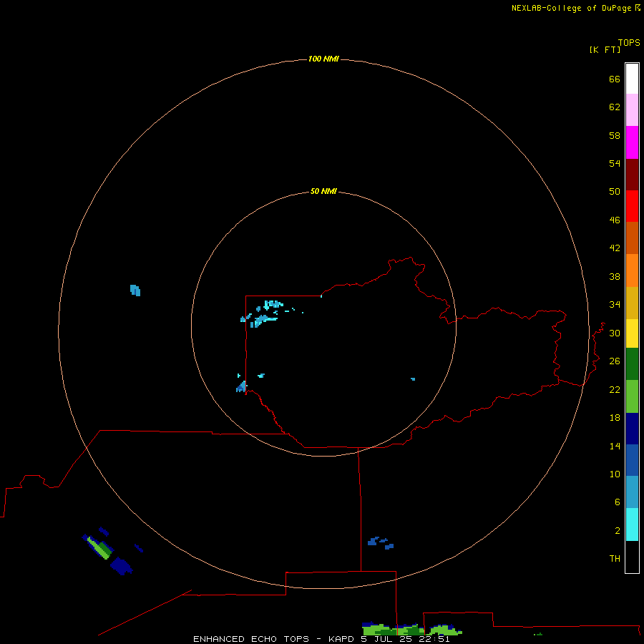The width and height of the screenshot is (644, 644).
Task: Click the '66' legend value label
Action: [x=615, y=79]
